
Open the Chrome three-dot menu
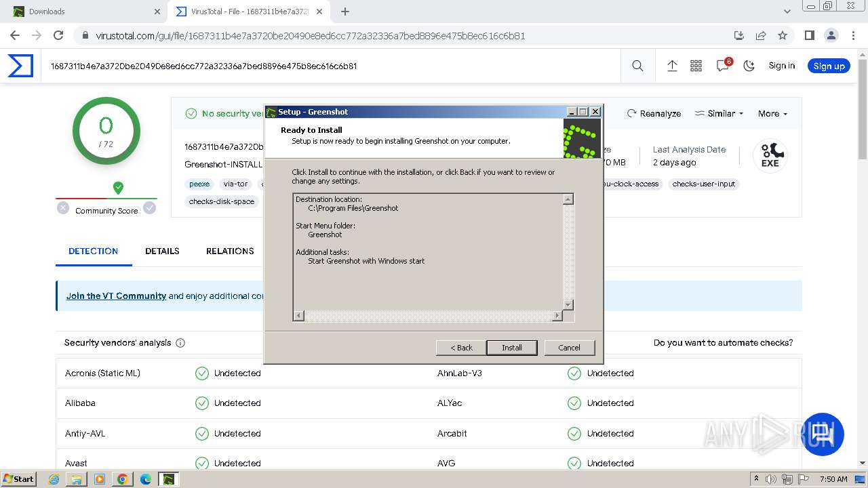(852, 35)
